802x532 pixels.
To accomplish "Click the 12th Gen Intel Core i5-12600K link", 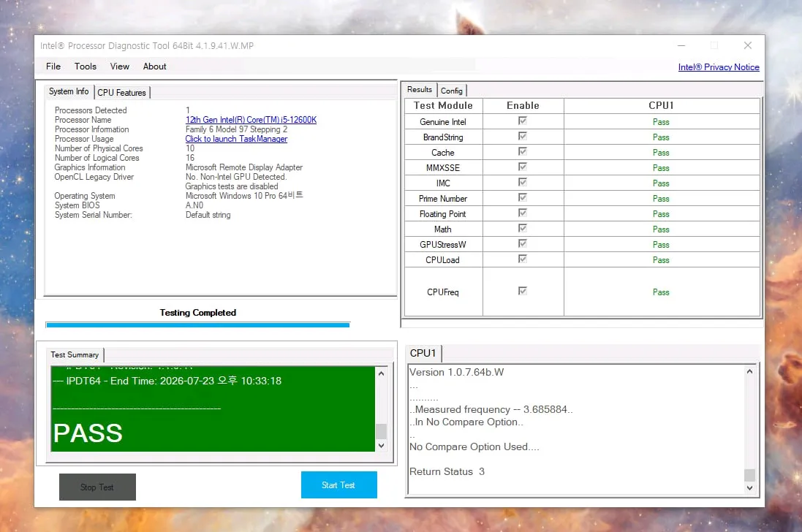I will coord(251,120).
